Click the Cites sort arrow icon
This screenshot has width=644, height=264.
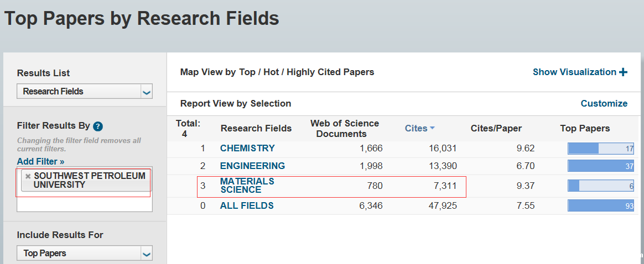click(432, 128)
